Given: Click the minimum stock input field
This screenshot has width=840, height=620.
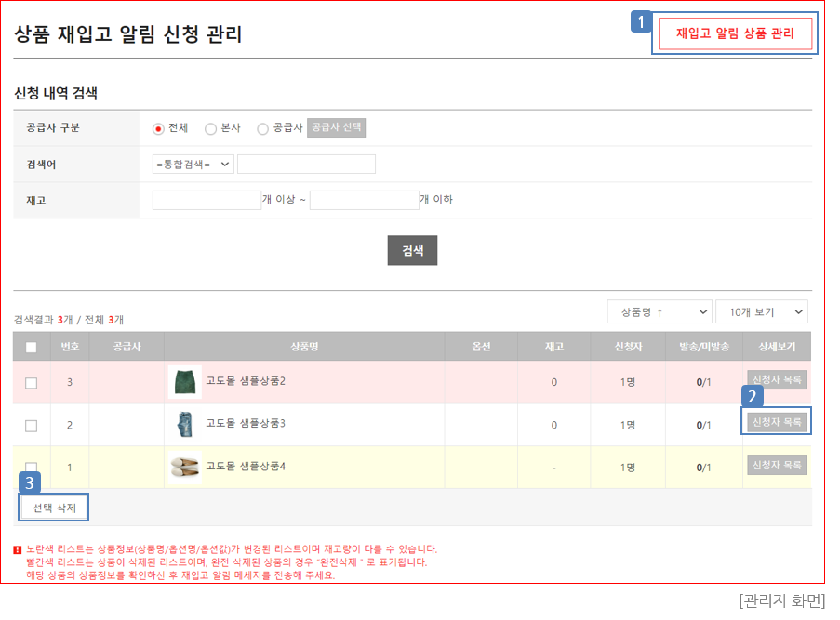Looking at the screenshot, I should [x=207, y=200].
